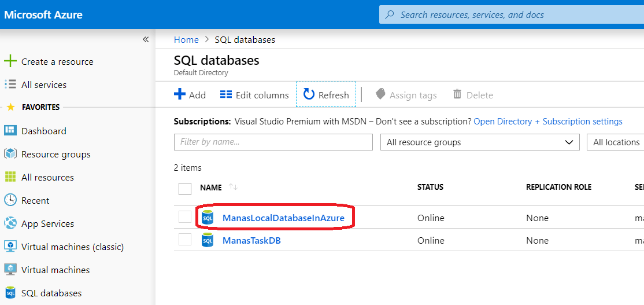Click the Virtual machines monitor icon

(10, 270)
